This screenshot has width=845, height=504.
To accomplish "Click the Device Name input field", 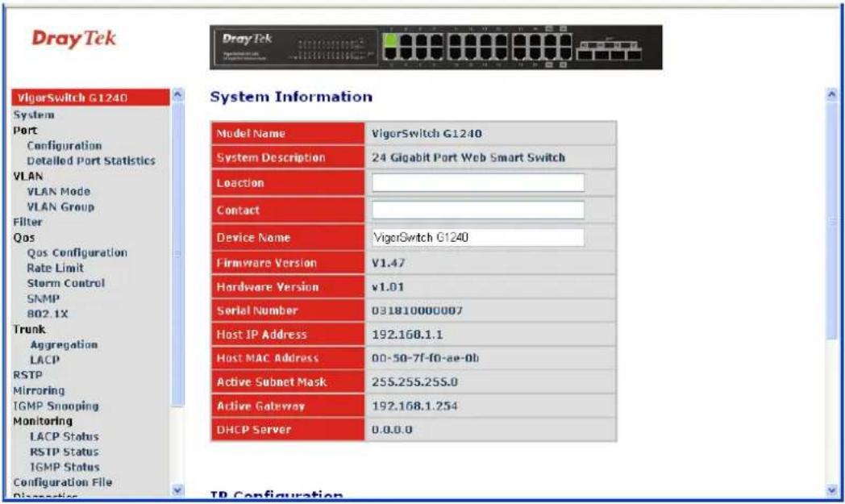I will (478, 237).
